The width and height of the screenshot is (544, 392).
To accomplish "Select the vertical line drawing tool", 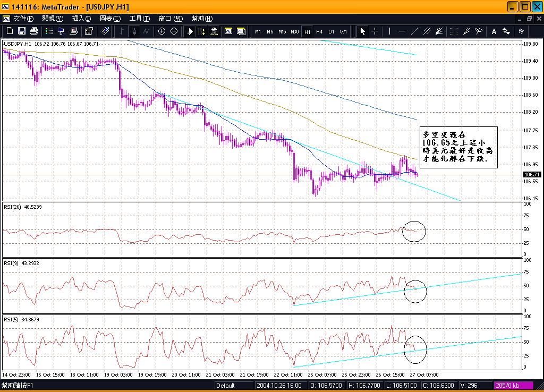I will pyautogui.click(x=390, y=31).
